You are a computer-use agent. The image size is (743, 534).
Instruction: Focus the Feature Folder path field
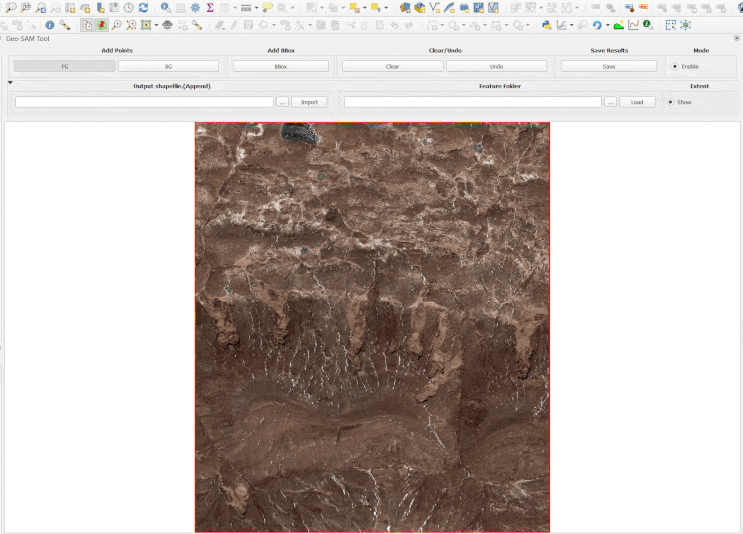[472, 102]
